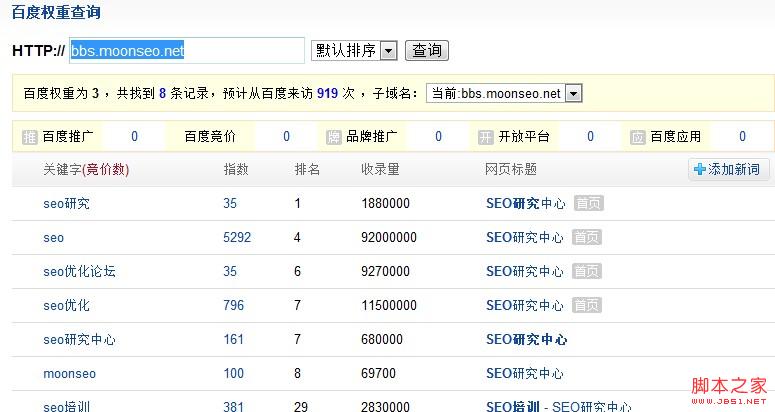Click the 百度权重查询 page heading
Viewport: 775px width, 412px height.
(56, 12)
